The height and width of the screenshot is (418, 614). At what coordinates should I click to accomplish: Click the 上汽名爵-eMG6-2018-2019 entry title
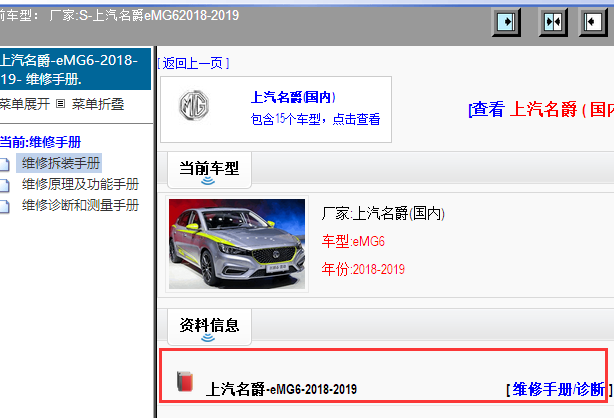coord(281,389)
